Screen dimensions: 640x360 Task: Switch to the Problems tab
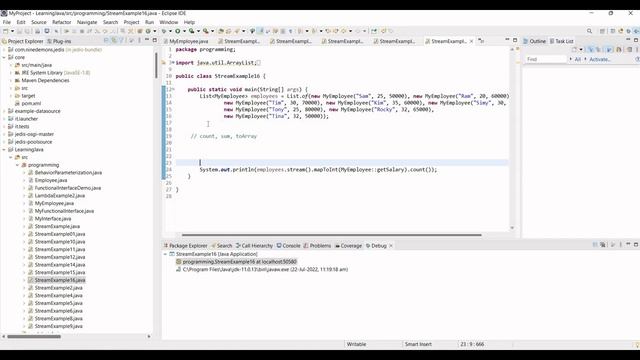pos(317,246)
